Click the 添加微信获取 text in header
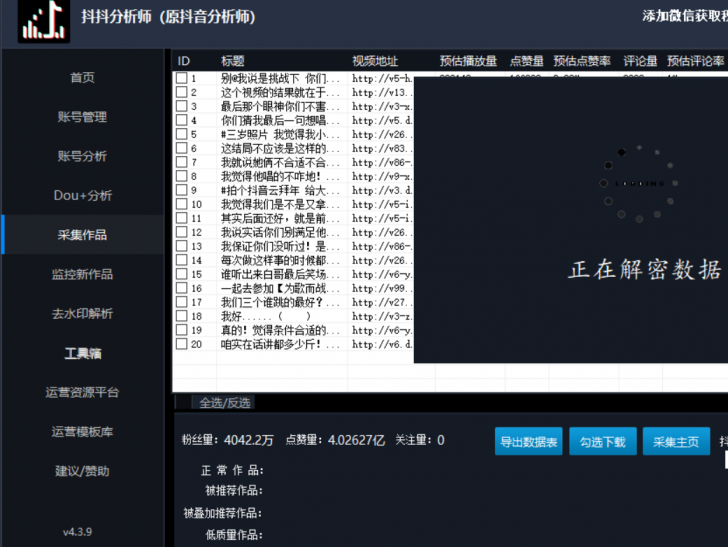The height and width of the screenshot is (547, 728). click(x=685, y=16)
